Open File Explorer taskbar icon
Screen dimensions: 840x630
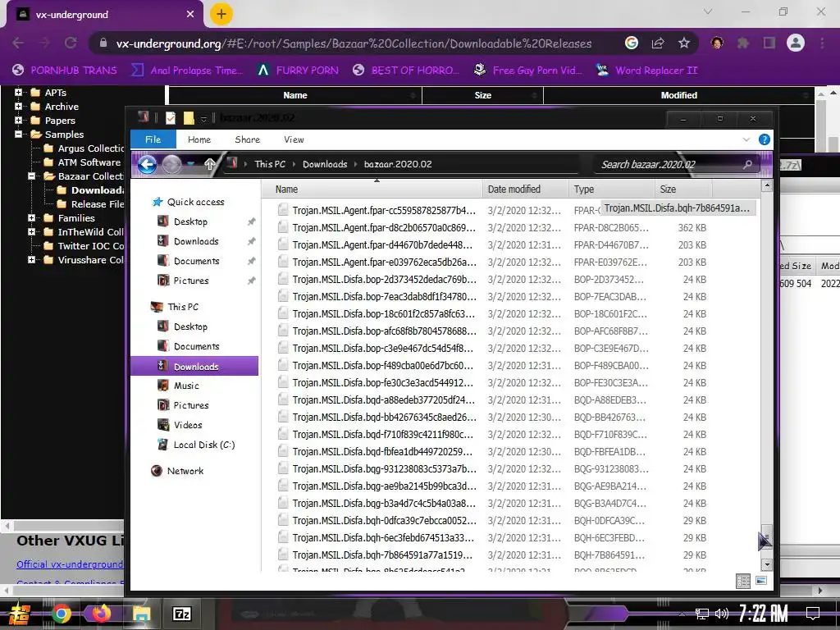tap(141, 614)
